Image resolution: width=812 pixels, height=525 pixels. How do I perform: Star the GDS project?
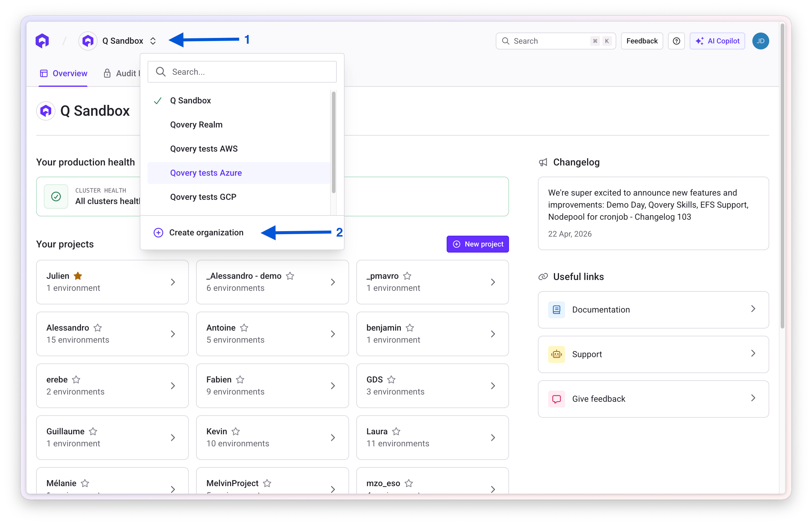391,379
